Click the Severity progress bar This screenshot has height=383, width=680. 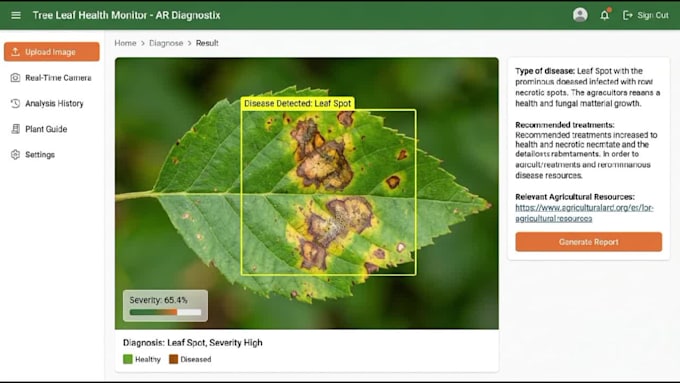coord(165,312)
